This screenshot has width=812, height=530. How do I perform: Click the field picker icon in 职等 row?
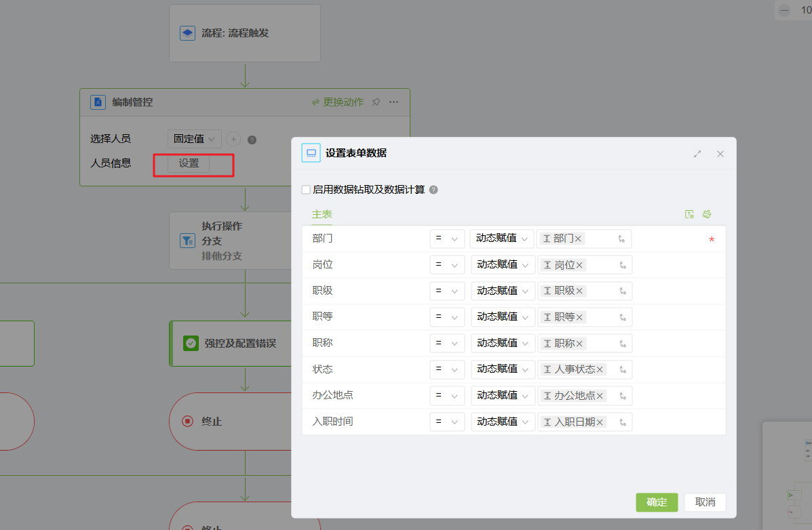click(x=623, y=317)
